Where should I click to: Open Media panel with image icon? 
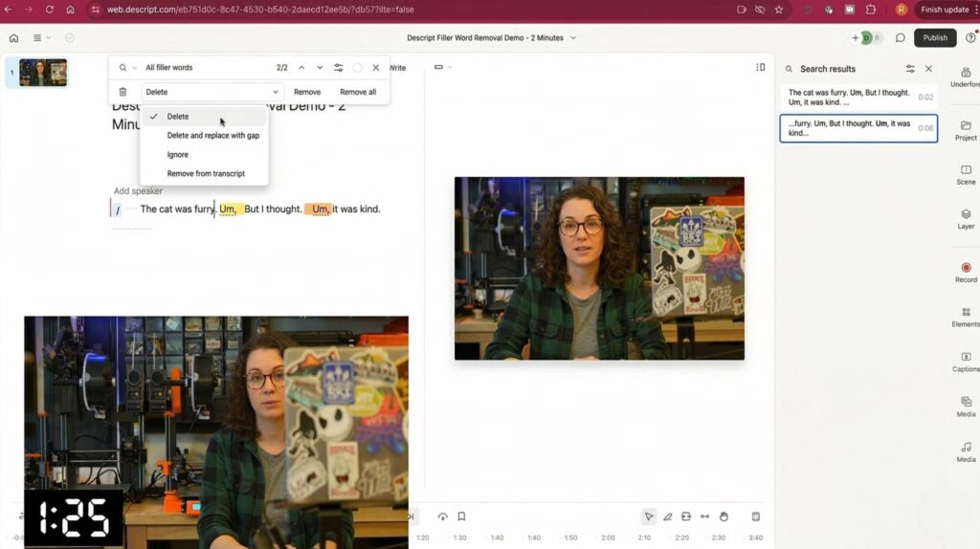(966, 406)
